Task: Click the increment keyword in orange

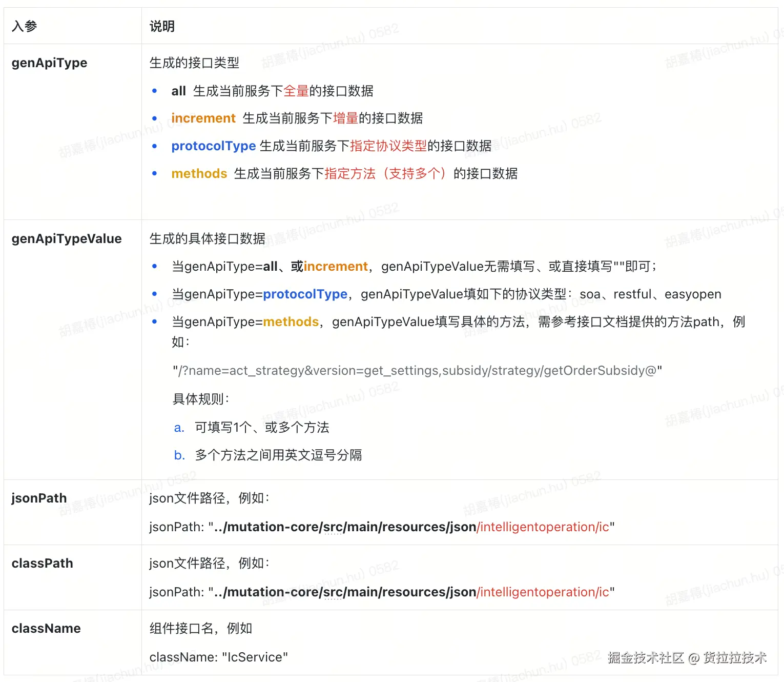Action: [203, 118]
